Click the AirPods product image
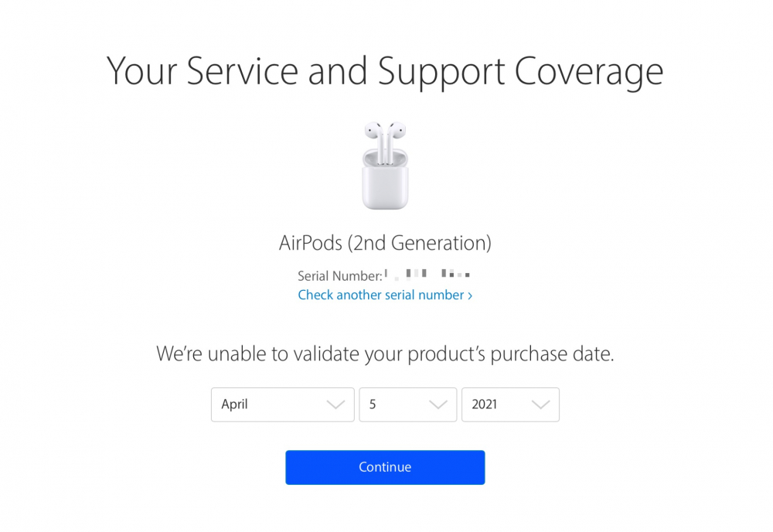This screenshot has width=773, height=532. (385, 164)
